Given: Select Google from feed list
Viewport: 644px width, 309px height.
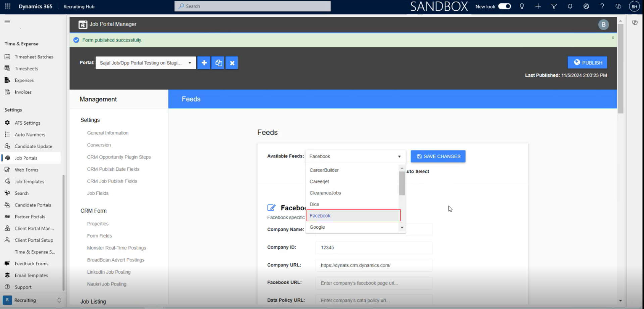Looking at the screenshot, I should pyautogui.click(x=352, y=227).
